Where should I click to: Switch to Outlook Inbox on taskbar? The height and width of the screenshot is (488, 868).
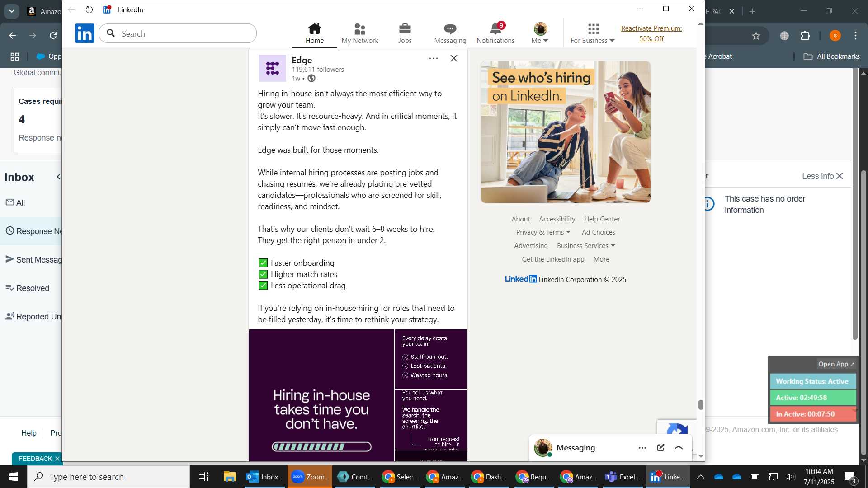pyautogui.click(x=264, y=477)
